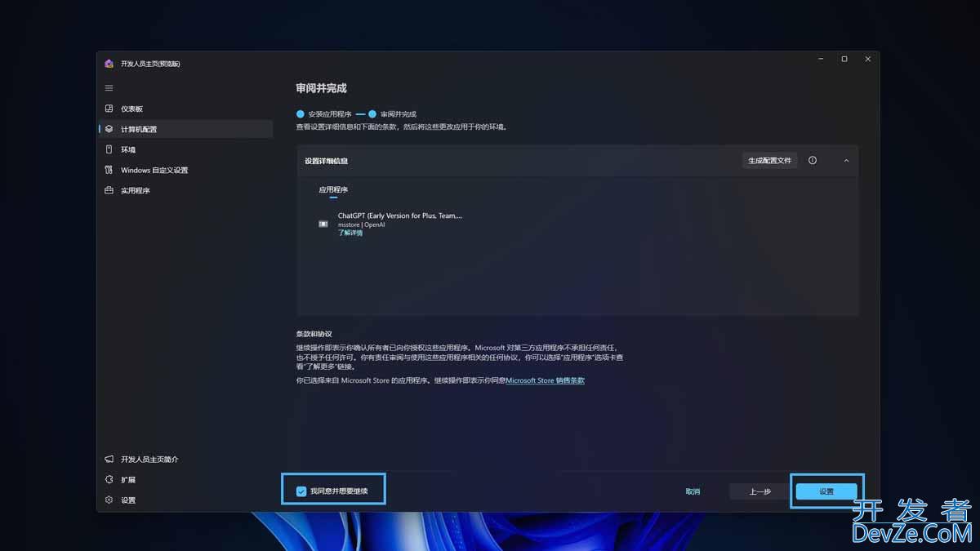Click the 扩展 extensions icon
The width and height of the screenshot is (980, 551).
pos(109,480)
